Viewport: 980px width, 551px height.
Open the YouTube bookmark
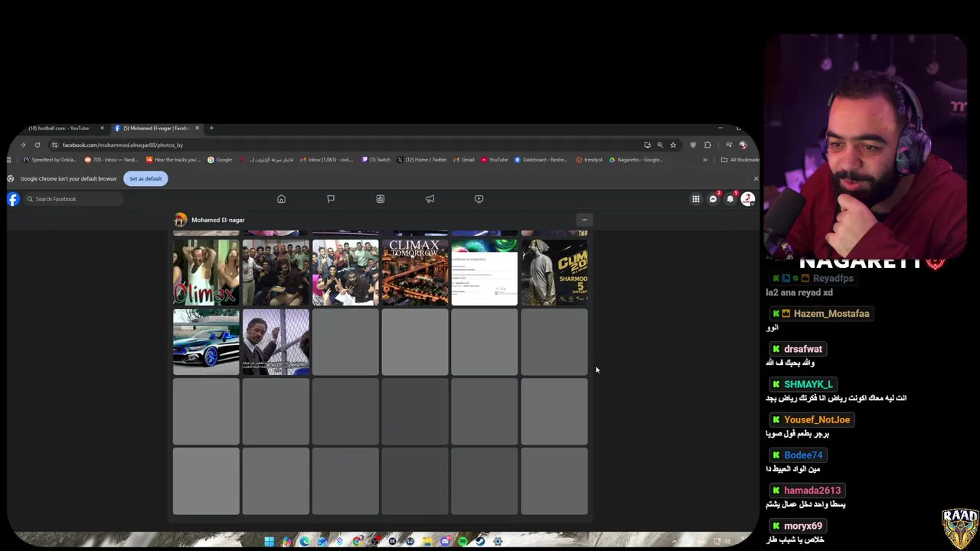(x=495, y=160)
